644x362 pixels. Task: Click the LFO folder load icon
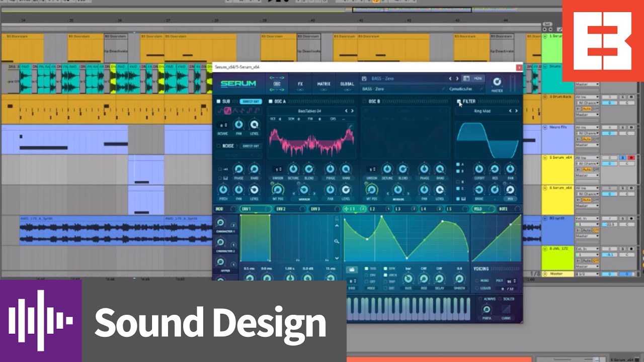(x=352, y=270)
